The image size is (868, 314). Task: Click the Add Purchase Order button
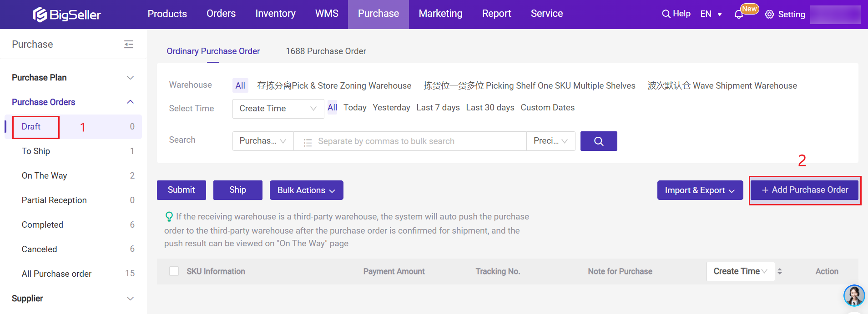tap(804, 190)
